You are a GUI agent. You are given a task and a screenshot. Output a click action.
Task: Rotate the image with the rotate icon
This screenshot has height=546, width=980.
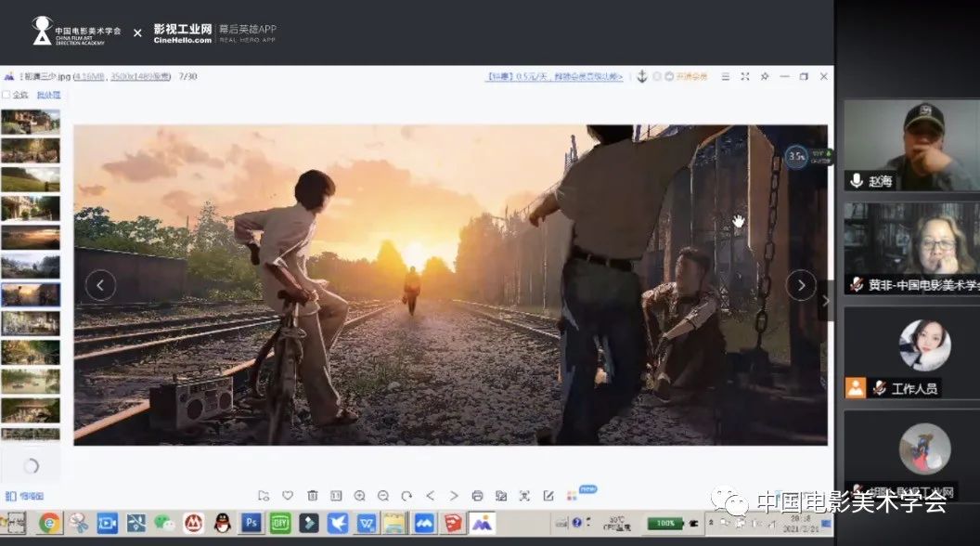(406, 496)
